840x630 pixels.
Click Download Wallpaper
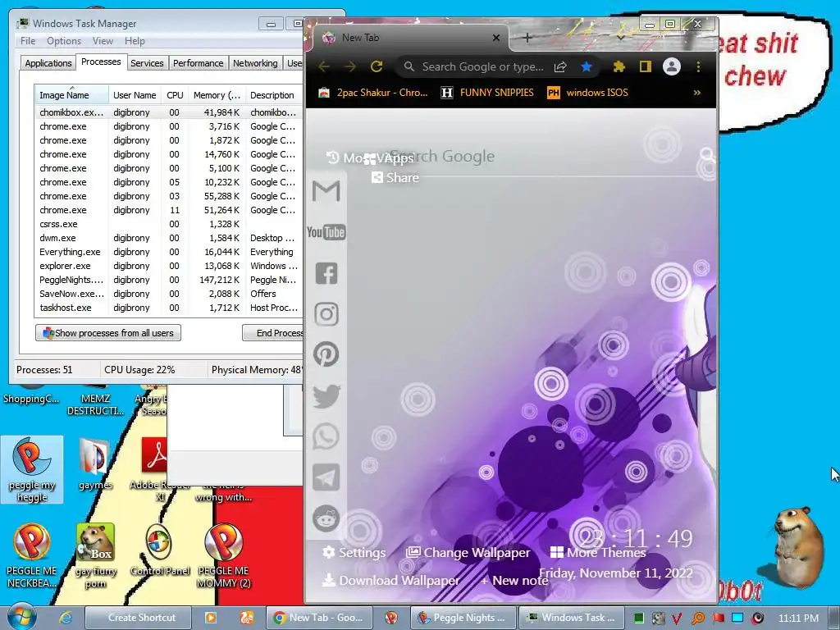pyautogui.click(x=391, y=580)
